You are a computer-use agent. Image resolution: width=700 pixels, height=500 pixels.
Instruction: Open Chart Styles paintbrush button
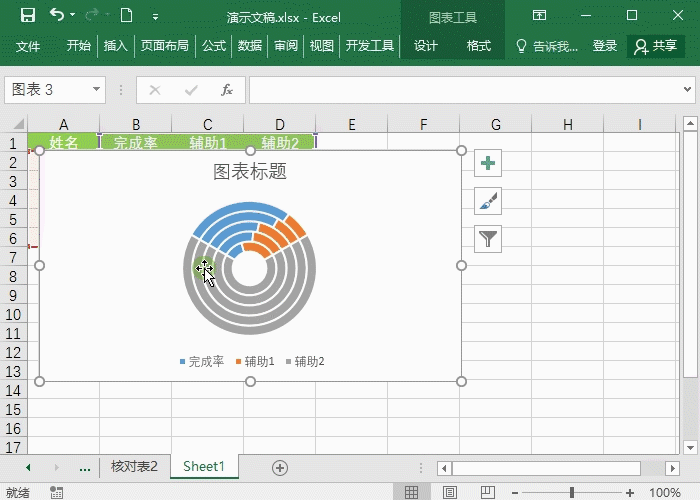(x=488, y=201)
